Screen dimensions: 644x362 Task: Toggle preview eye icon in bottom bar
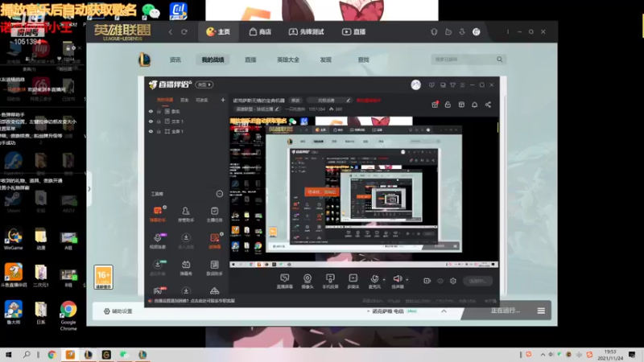coord(440,281)
